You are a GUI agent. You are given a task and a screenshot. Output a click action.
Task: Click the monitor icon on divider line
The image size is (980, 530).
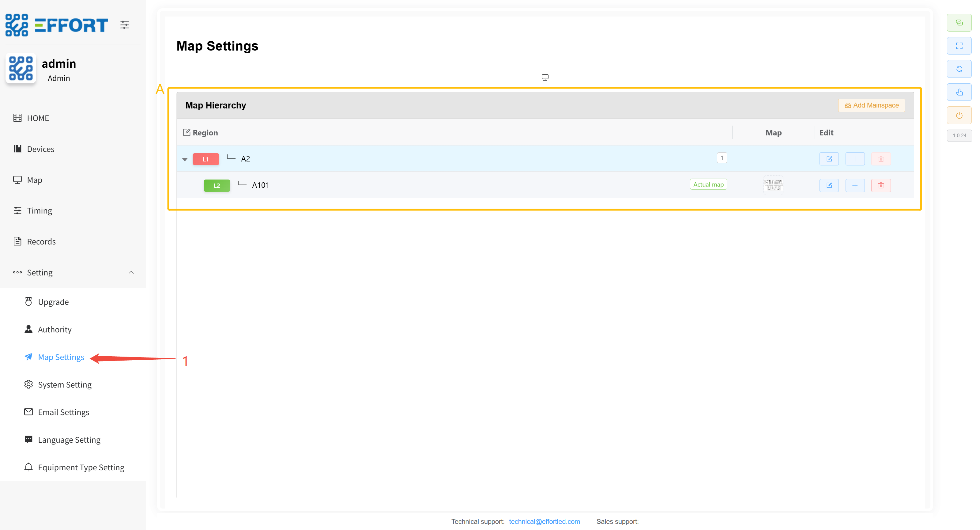pos(545,77)
